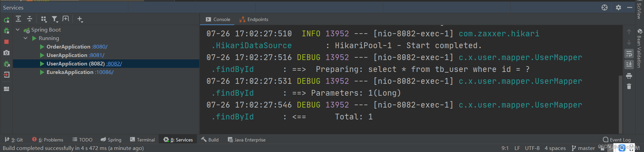This screenshot has height=152, width=644.
Task: Clear all console output with trash icon
Action: tap(629, 87)
